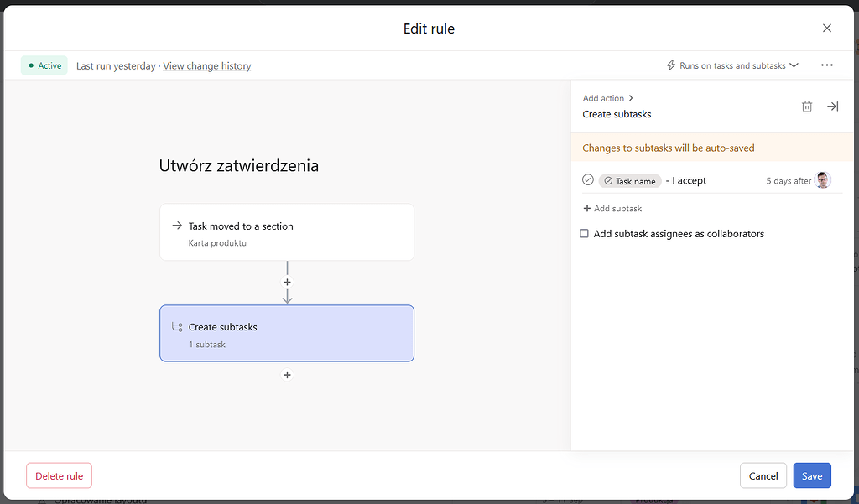Click the plus icon below Create subtasks
The image size is (859, 504).
pyautogui.click(x=287, y=375)
